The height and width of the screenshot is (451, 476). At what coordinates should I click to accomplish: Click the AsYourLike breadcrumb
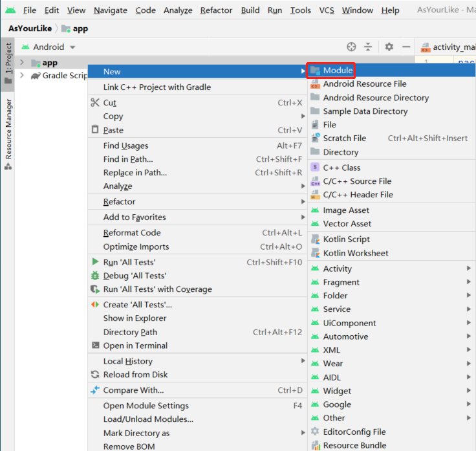30,28
